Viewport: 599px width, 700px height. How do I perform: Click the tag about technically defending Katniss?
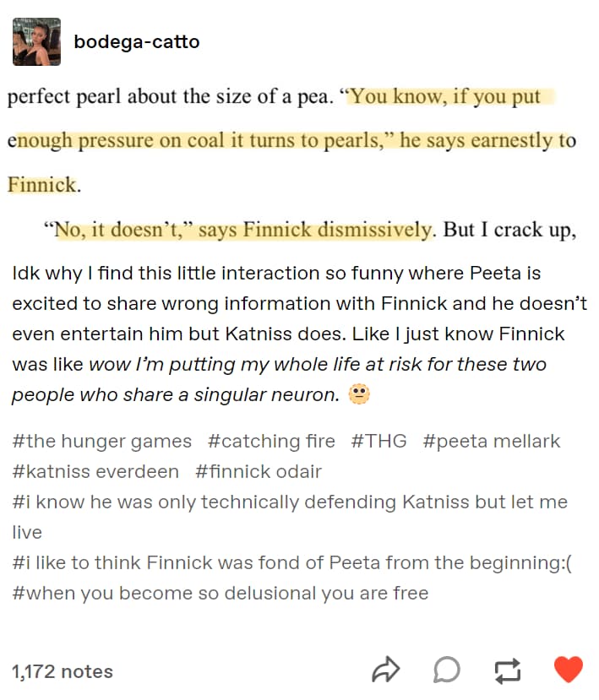coord(290,502)
